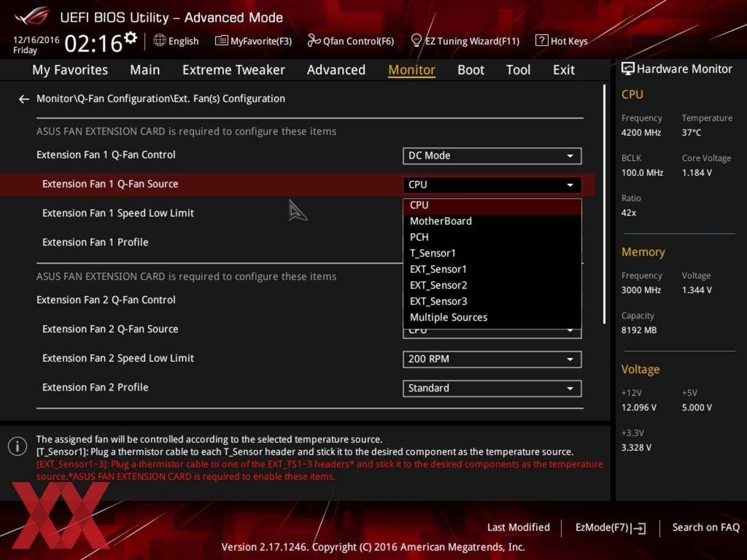Click the EZ Tuning Wizard bulb icon
Viewport: 747px width, 560px height.
click(416, 40)
